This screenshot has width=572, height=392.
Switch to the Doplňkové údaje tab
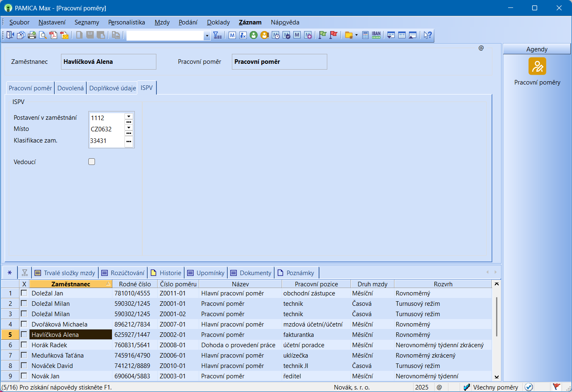tap(112, 88)
